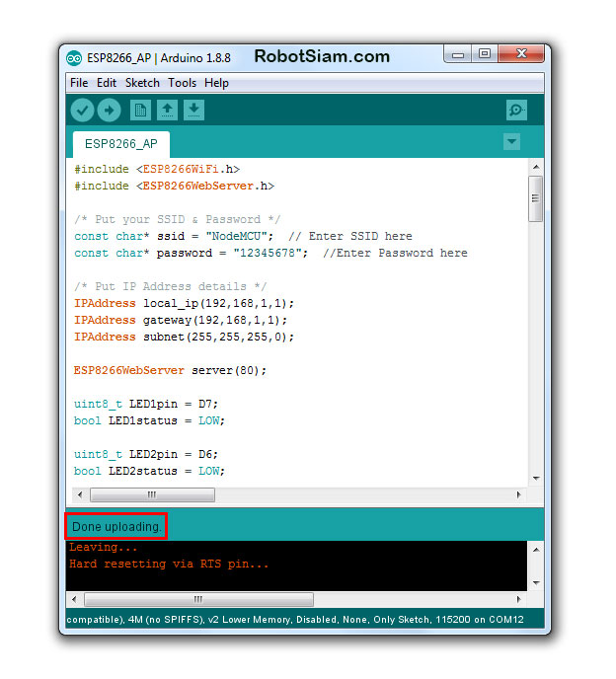Click the console scroll down arrow
The height and width of the screenshot is (679, 616).
(x=536, y=583)
